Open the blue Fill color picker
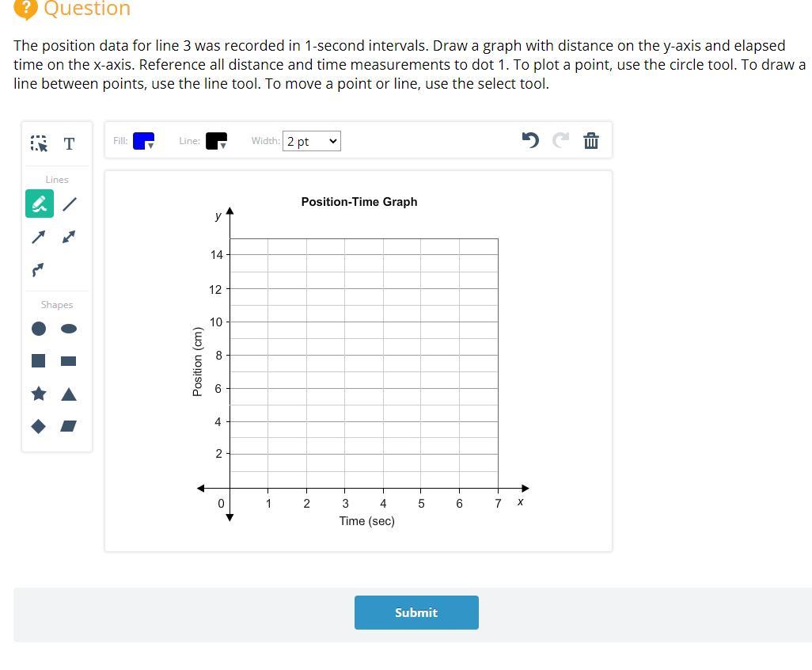Viewport: 812px width, 670px height. click(x=143, y=141)
